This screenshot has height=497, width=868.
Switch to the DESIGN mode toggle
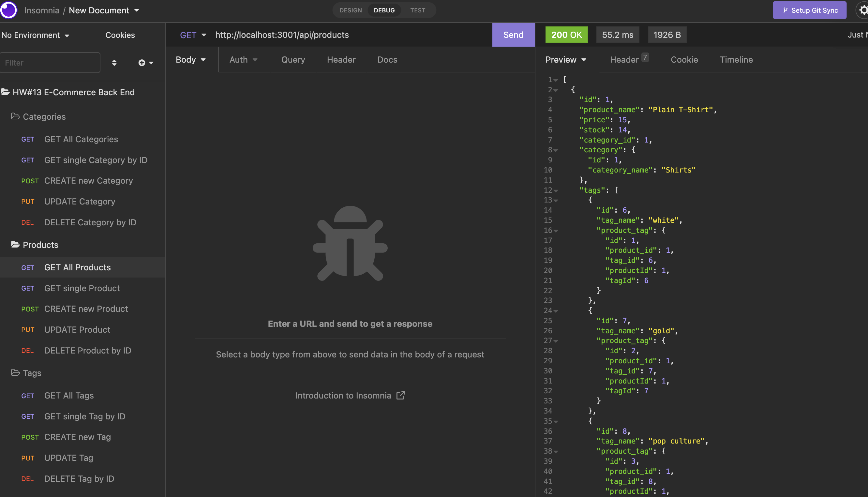tap(351, 10)
